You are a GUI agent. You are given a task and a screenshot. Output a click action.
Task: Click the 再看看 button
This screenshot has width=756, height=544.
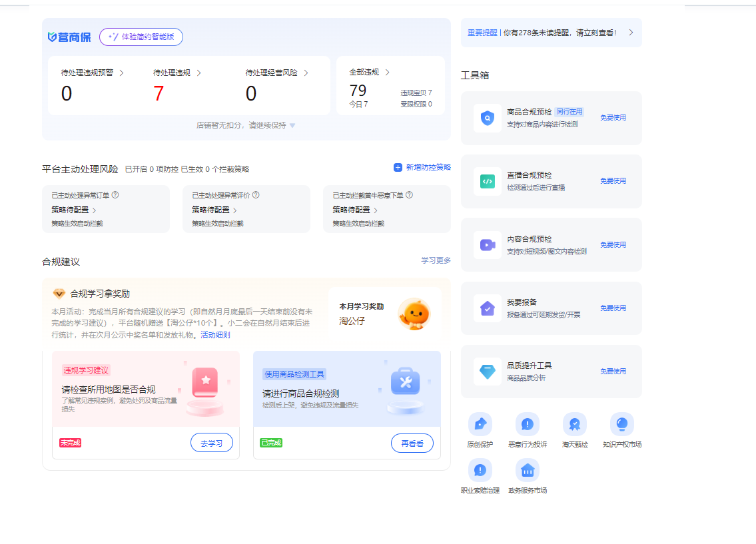(412, 443)
